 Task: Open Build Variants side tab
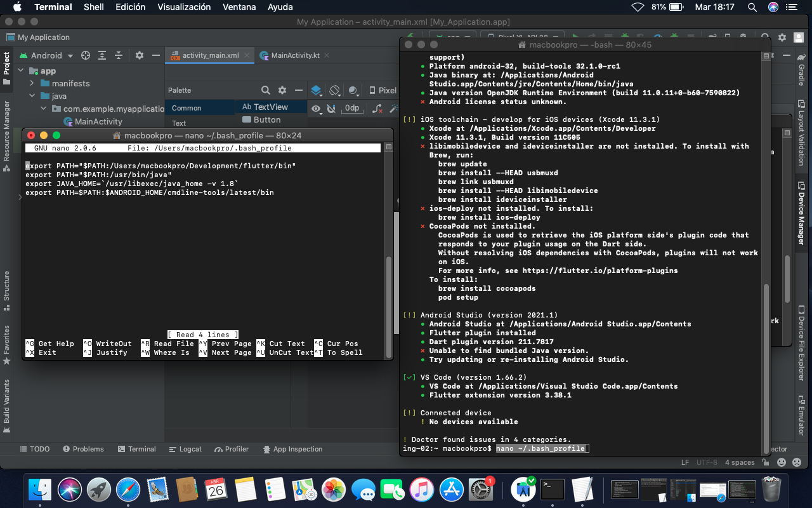(x=6, y=406)
